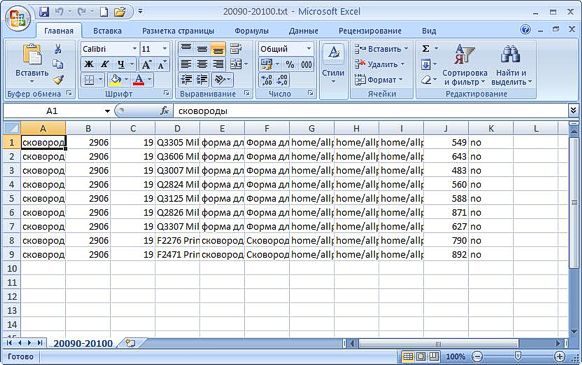Click the Сортировка и фильтр button

[464, 65]
